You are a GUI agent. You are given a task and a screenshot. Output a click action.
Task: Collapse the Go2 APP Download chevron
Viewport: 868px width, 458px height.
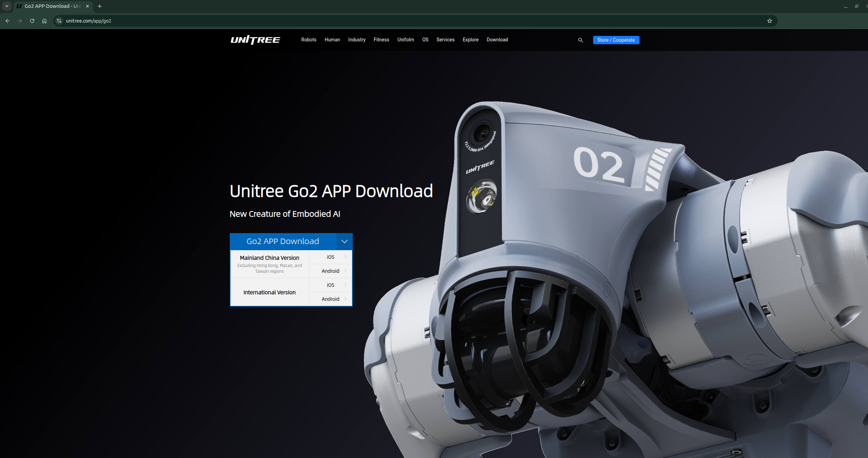coord(344,241)
